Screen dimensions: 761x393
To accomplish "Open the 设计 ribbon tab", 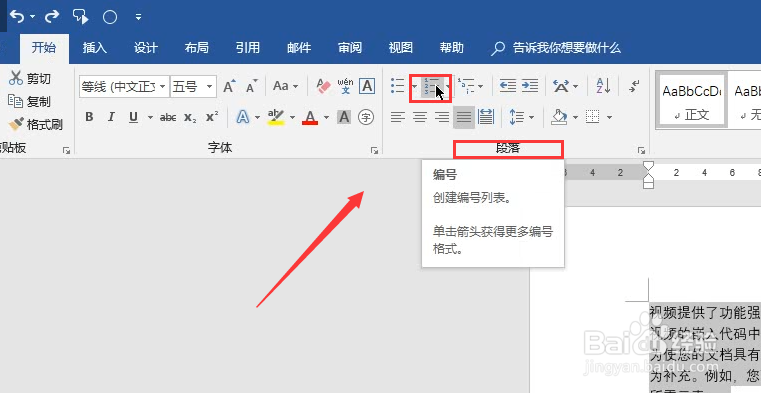I will pyautogui.click(x=146, y=48).
